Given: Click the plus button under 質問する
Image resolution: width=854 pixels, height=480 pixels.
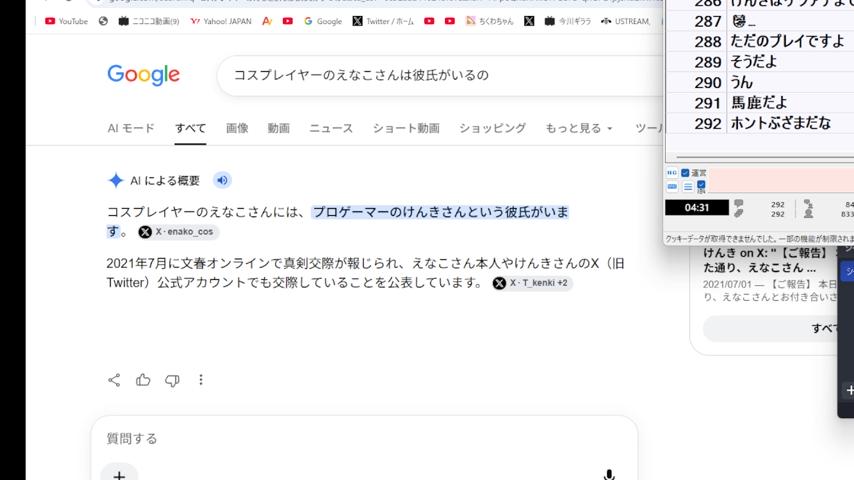Looking at the screenshot, I should [x=119, y=474].
